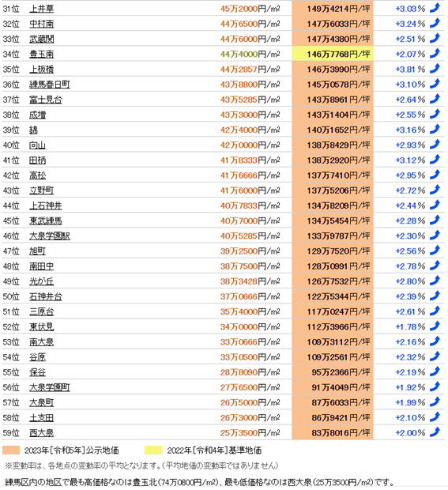Click the arrow icon in 西大泉 row

pos(435,432)
